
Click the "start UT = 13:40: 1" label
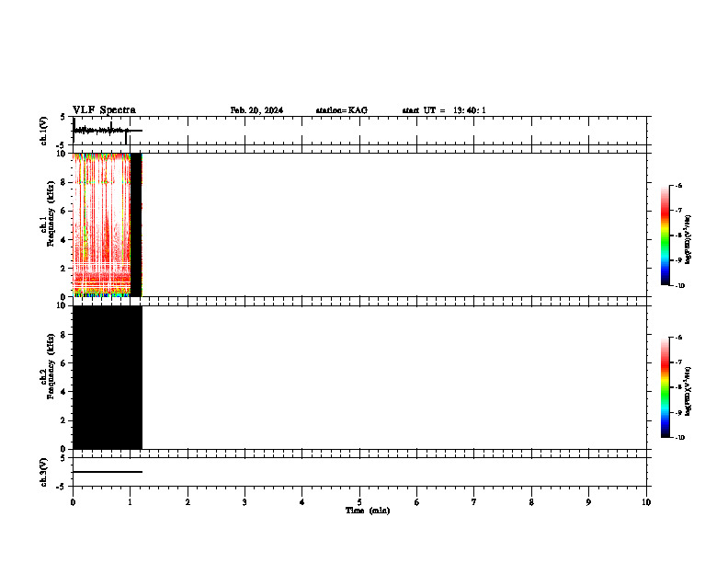[x=444, y=110]
